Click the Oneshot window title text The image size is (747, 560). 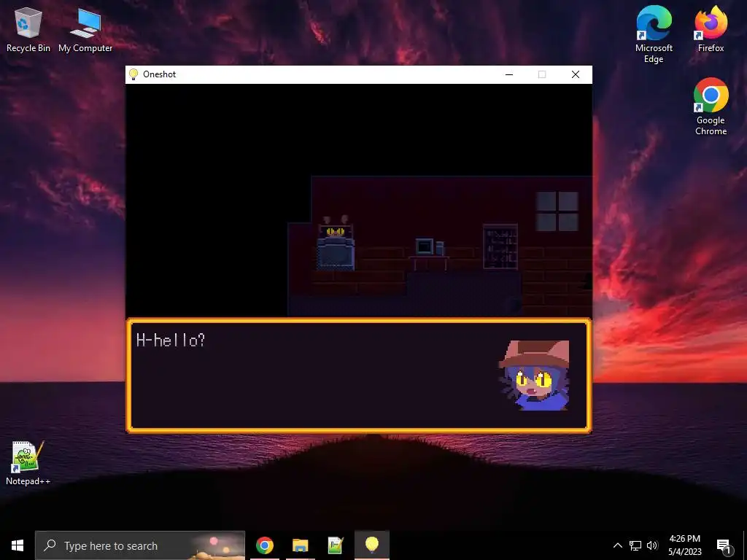coord(160,74)
